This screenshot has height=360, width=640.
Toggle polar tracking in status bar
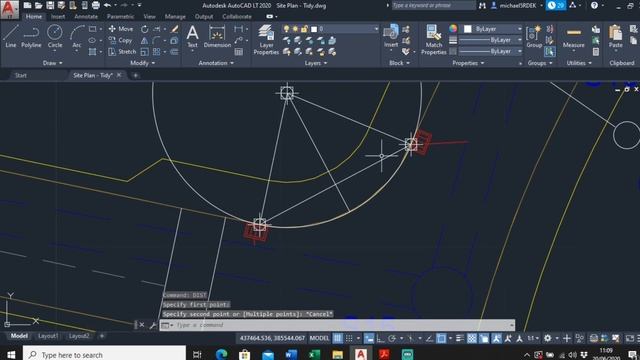[x=392, y=338]
